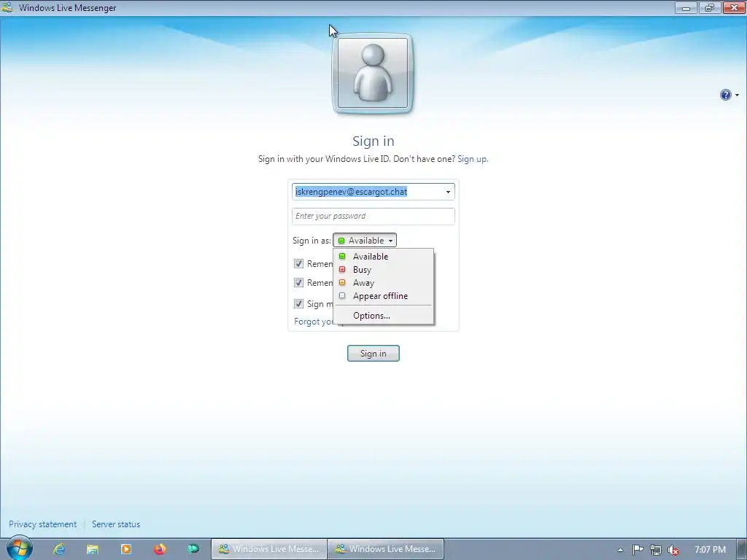
Task: Expand the help menu dropdown arrow
Action: coord(737,96)
